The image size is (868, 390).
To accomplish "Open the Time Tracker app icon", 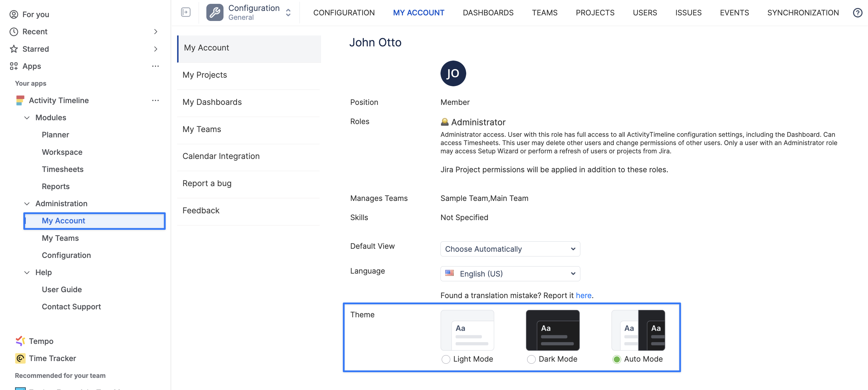I will click(20, 358).
